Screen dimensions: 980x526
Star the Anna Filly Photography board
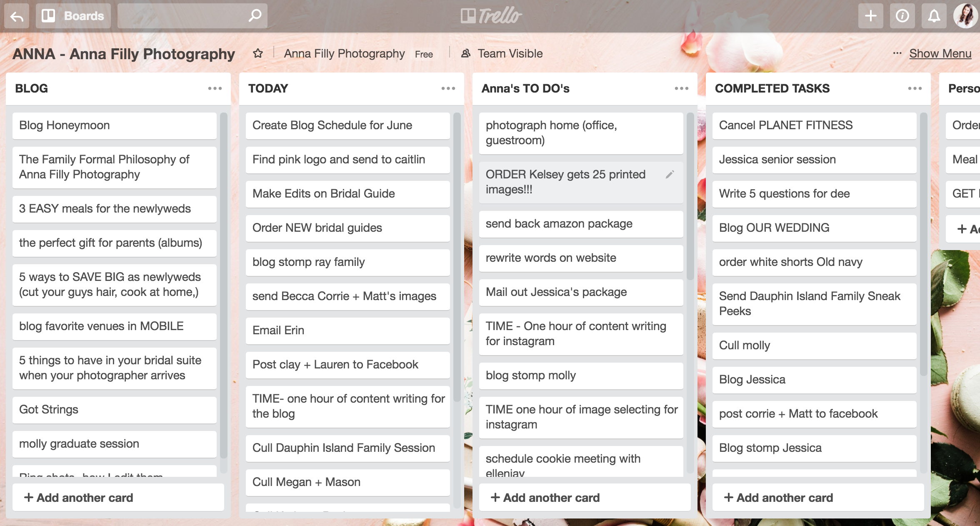click(x=258, y=53)
